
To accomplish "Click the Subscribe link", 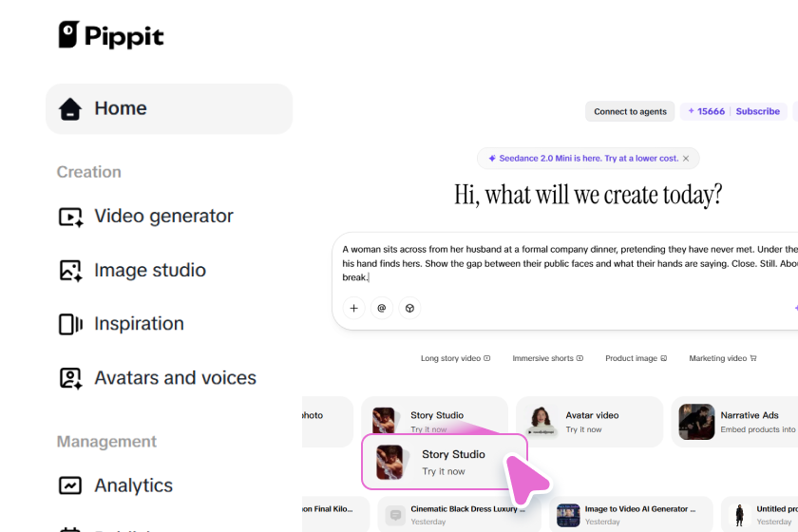I will coord(757,111).
